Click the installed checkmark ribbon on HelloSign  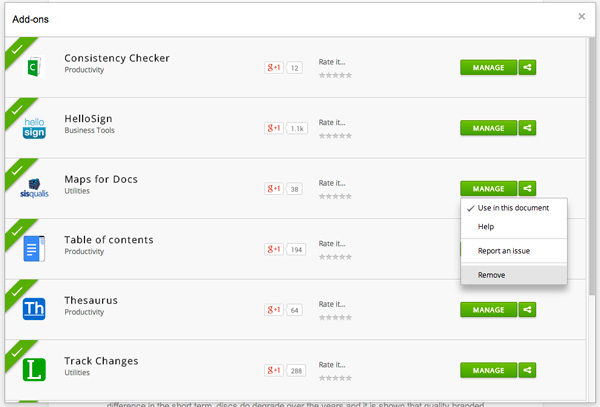coord(17,111)
